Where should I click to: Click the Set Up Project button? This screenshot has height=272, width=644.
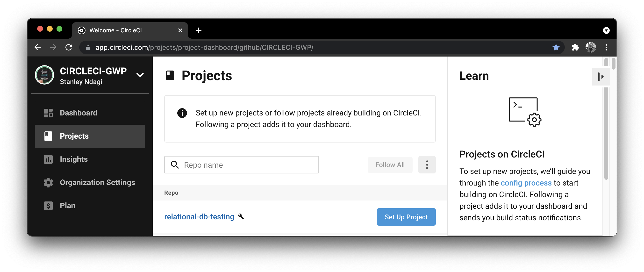(406, 217)
